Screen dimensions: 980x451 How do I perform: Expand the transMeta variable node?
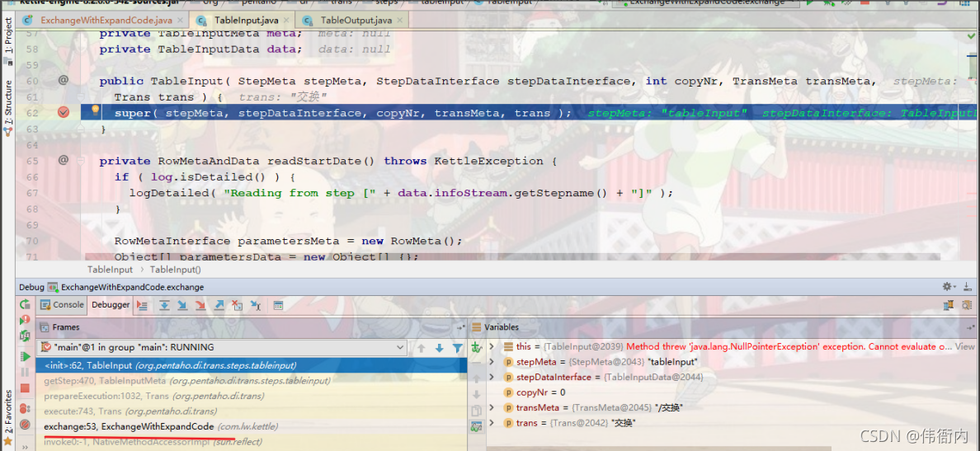tap(492, 408)
